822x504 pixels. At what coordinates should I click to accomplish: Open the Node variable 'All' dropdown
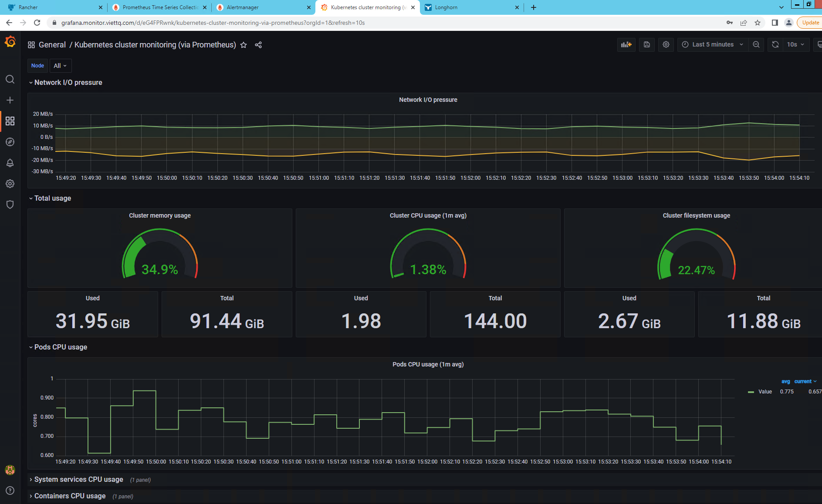point(60,65)
